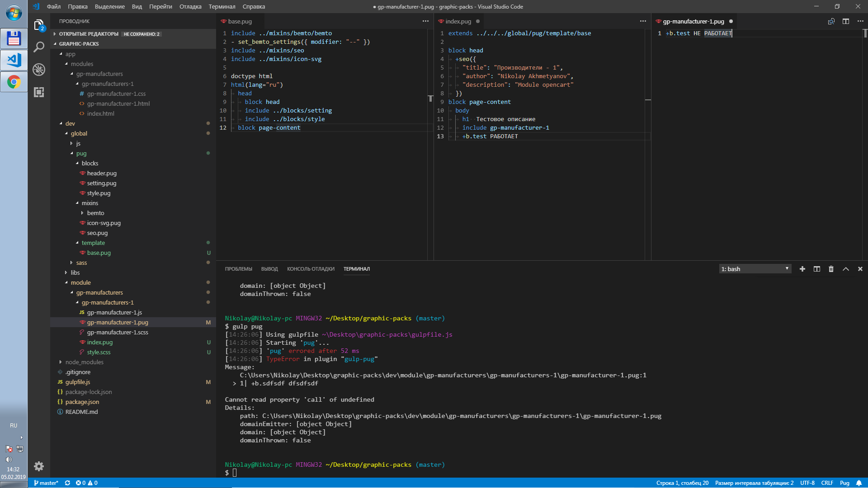Click the synchronize changes icon in status bar
This screenshot has width=868, height=488.
click(67, 483)
